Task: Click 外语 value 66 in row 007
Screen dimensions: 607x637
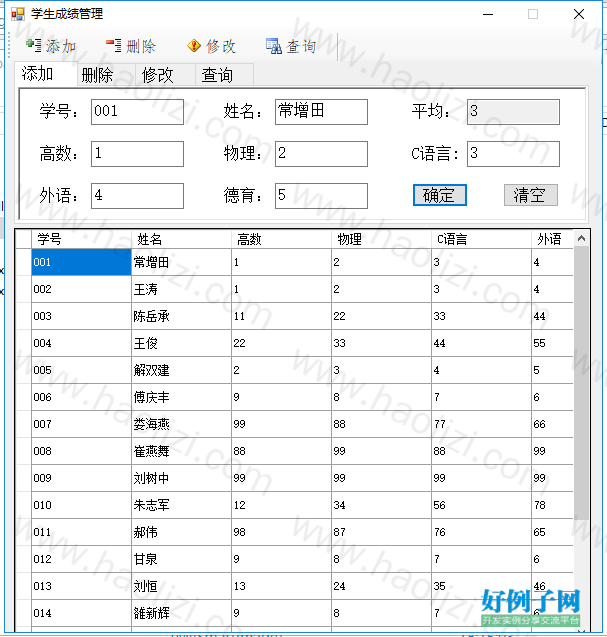Action: click(553, 424)
